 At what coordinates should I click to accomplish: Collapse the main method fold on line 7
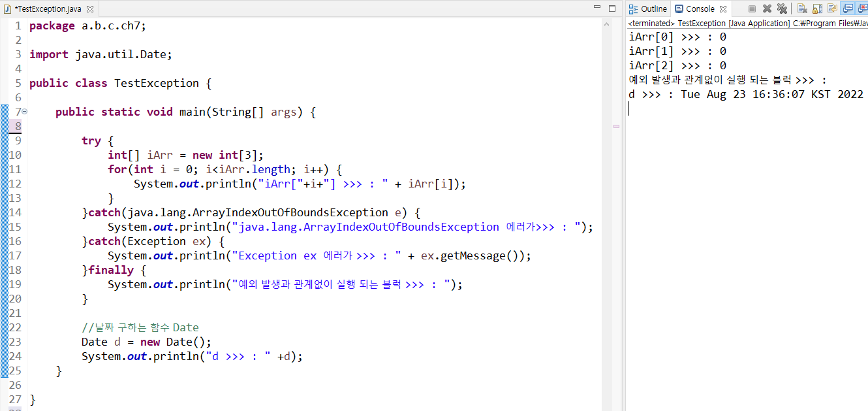tap(24, 112)
